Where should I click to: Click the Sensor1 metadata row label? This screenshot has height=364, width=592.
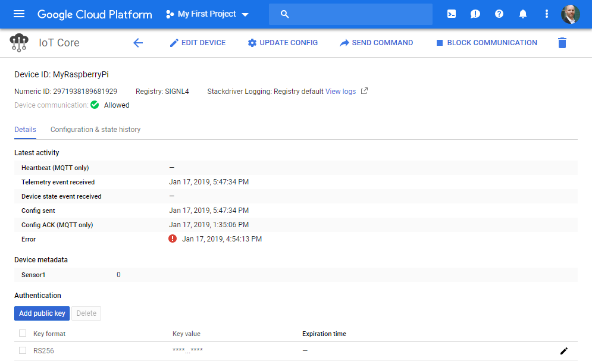coord(33,275)
